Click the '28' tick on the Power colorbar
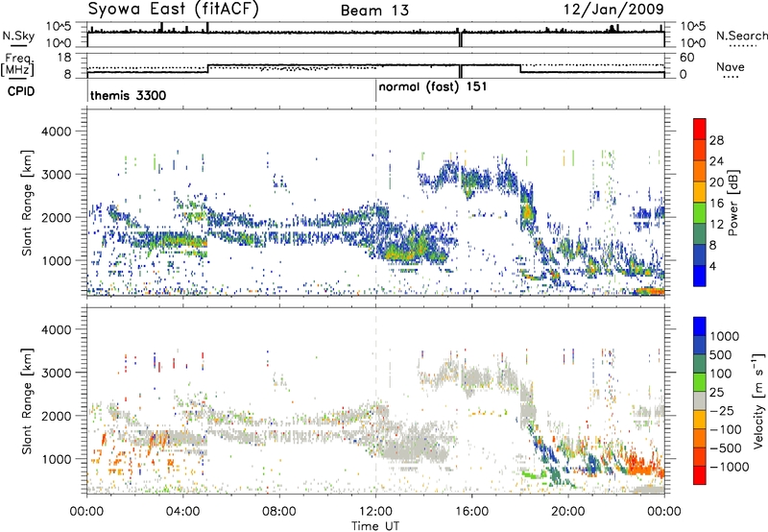Screen dimensions: 768x532 [716, 140]
